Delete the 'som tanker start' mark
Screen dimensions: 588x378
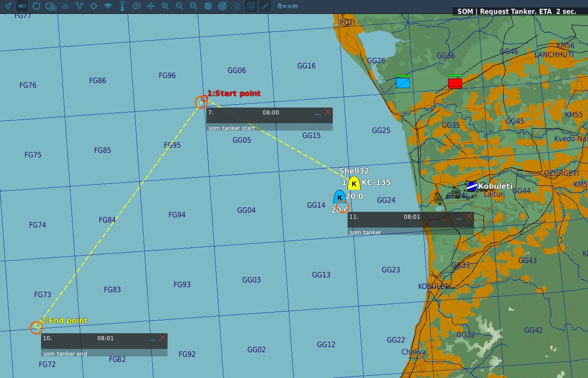[328, 112]
